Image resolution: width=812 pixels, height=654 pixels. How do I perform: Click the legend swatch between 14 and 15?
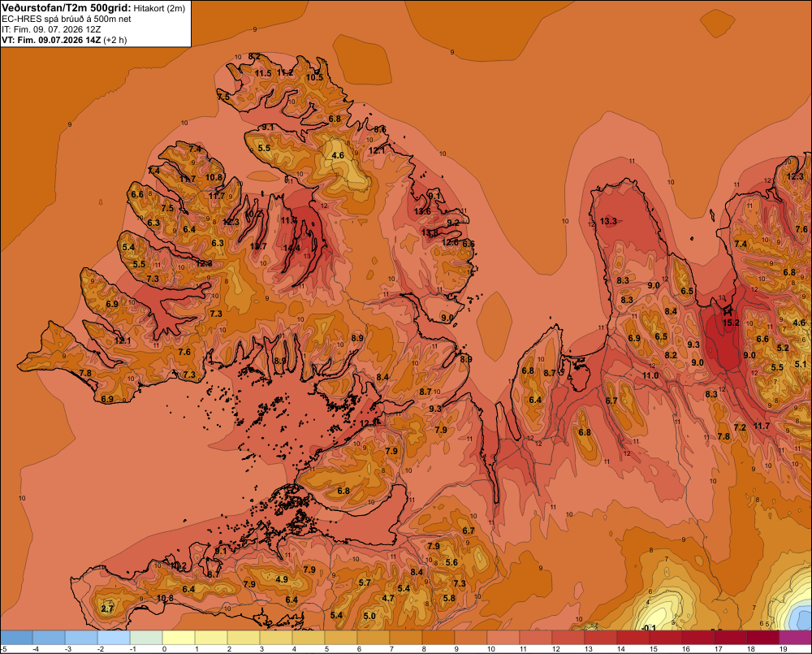coord(633,637)
